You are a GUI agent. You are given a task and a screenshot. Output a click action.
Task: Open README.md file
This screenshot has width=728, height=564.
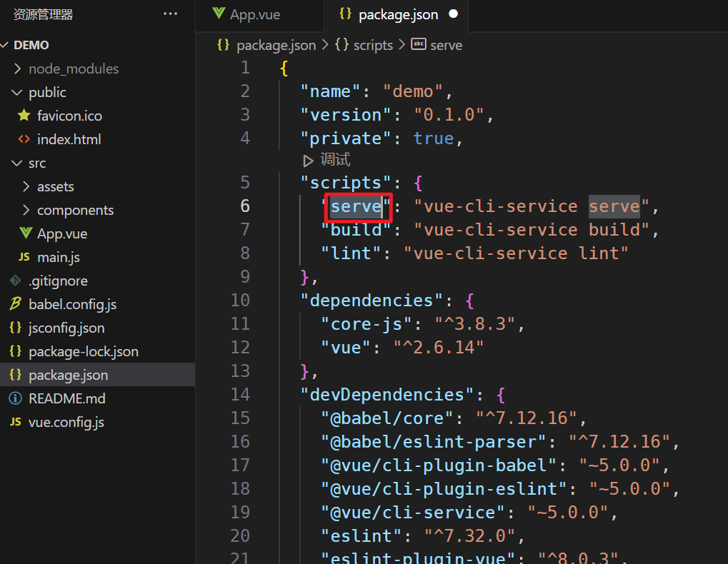click(67, 398)
